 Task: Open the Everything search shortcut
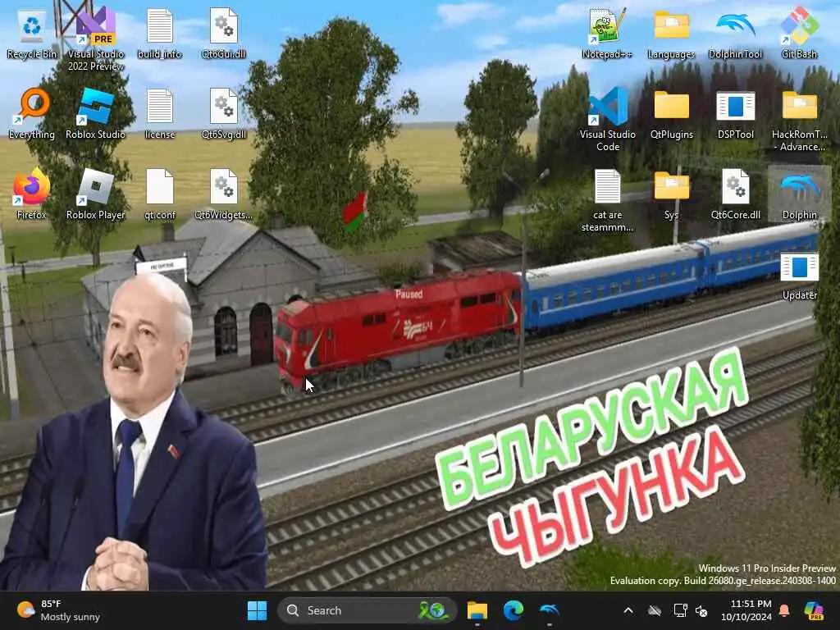click(32, 115)
